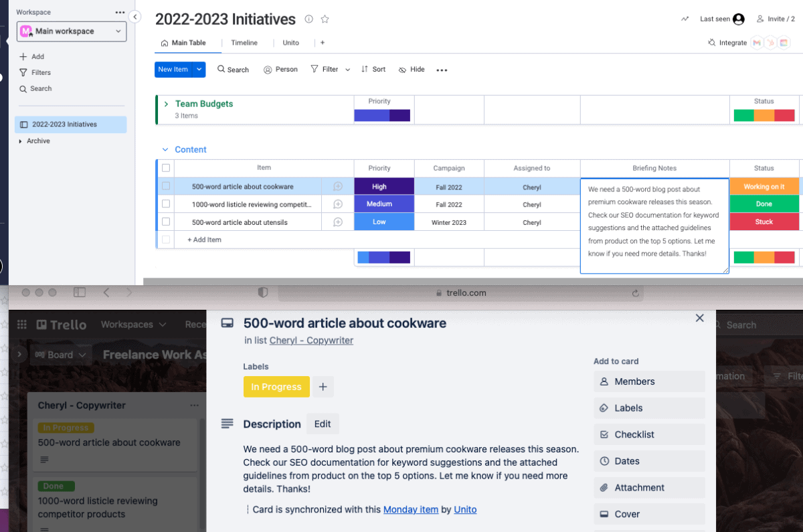Open the Unito board tab
The image size is (803, 532).
click(290, 42)
